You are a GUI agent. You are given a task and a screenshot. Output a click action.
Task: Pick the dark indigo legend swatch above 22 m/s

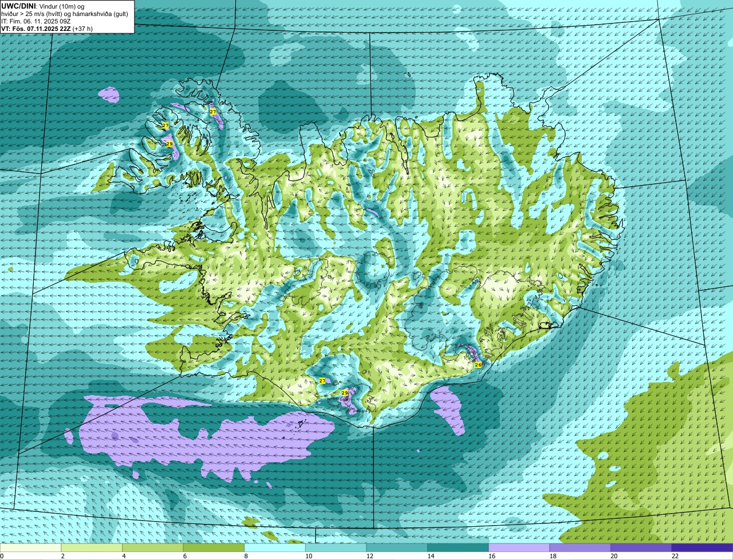point(702,548)
